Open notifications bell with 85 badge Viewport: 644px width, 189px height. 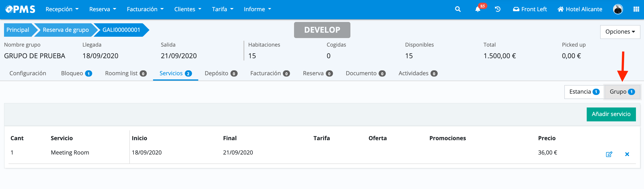coord(478,9)
